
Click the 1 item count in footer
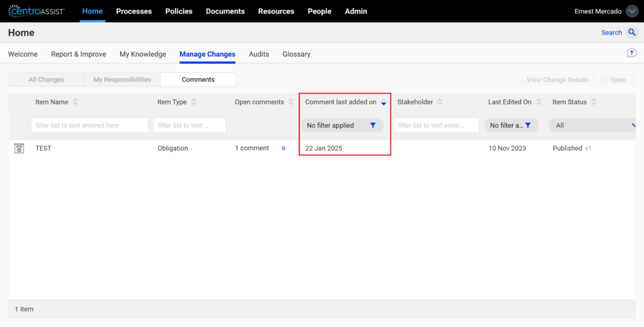(x=24, y=309)
